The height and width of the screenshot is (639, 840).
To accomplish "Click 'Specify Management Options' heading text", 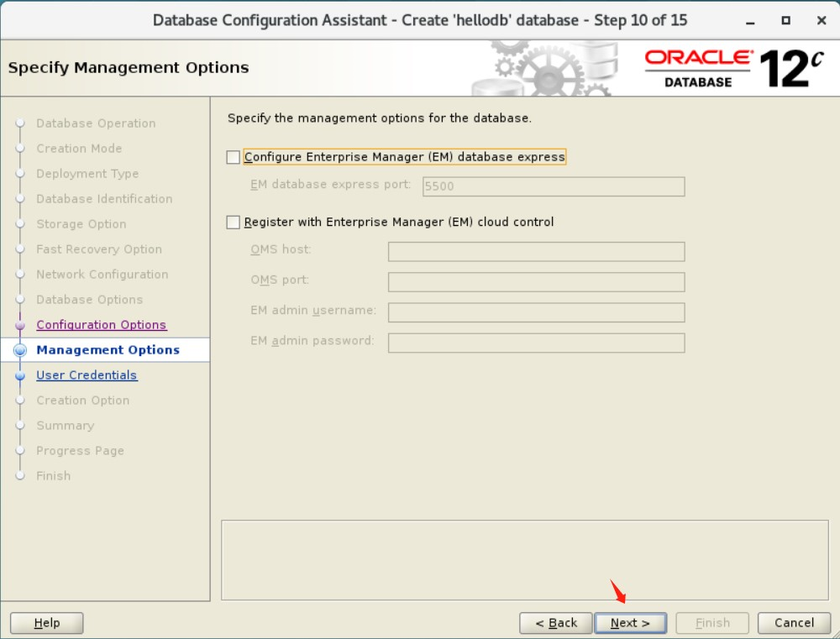I will click(129, 67).
